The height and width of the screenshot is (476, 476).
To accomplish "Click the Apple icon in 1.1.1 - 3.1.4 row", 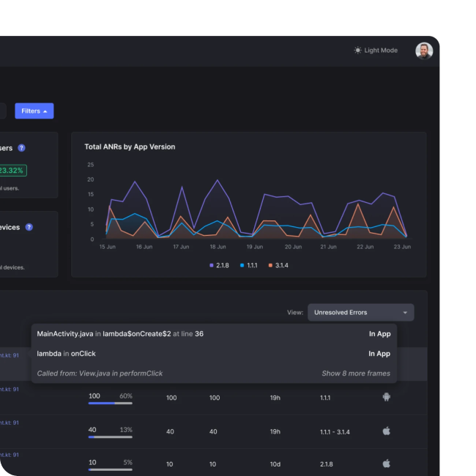I will coord(387,431).
